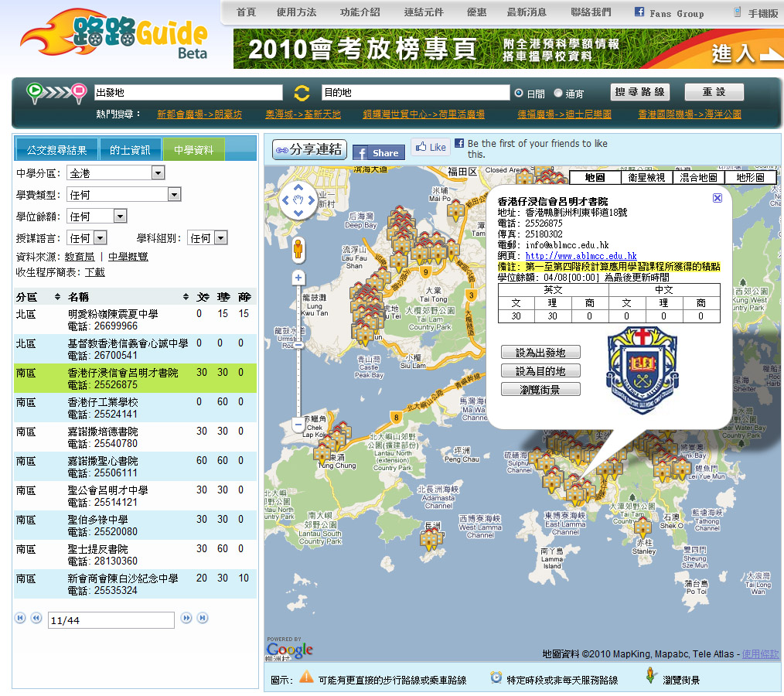
Task: Click the map pan up arrow
Action: click(x=298, y=187)
